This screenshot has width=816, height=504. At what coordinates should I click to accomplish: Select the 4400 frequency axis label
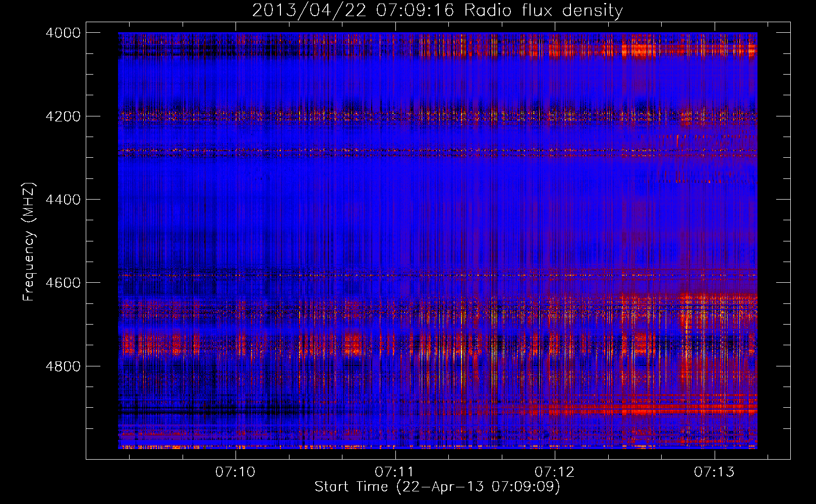tap(63, 200)
